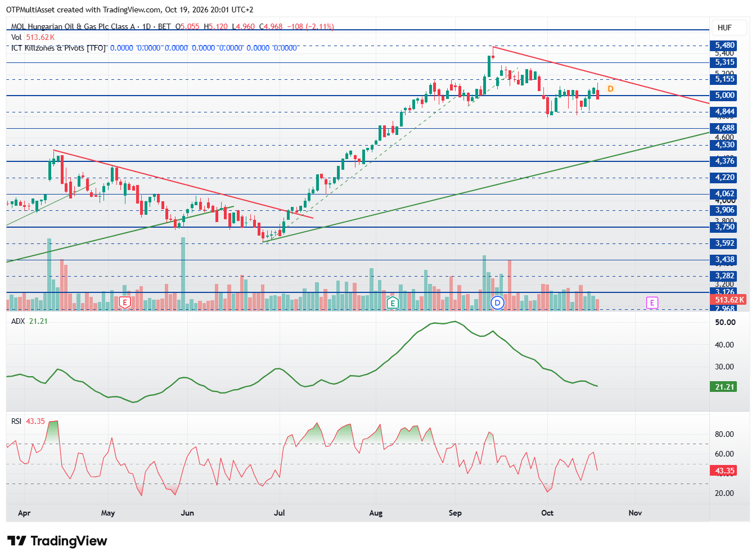Image resolution: width=756 pixels, height=560 pixels.
Task: Click the Vol indicator legend
Action: click(33, 37)
